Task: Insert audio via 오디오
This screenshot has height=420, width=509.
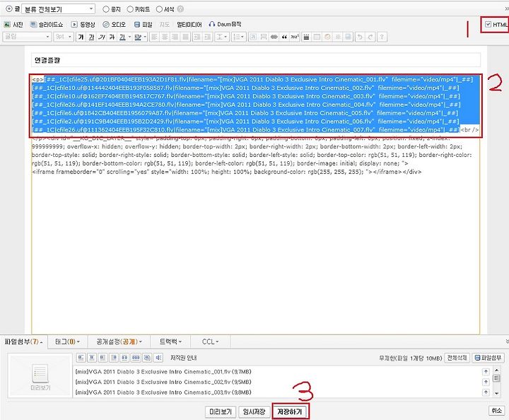Action: pos(115,24)
